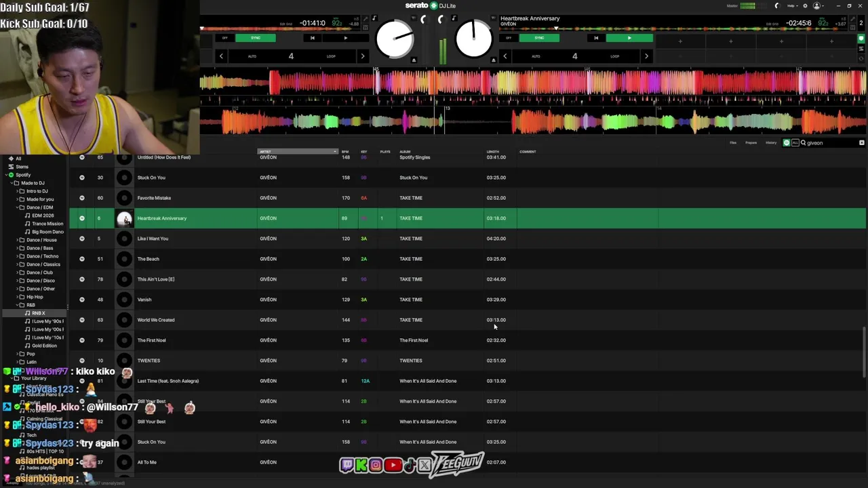868x488 pixels.
Task: Halve right deck loop size arrow
Action: point(505,56)
